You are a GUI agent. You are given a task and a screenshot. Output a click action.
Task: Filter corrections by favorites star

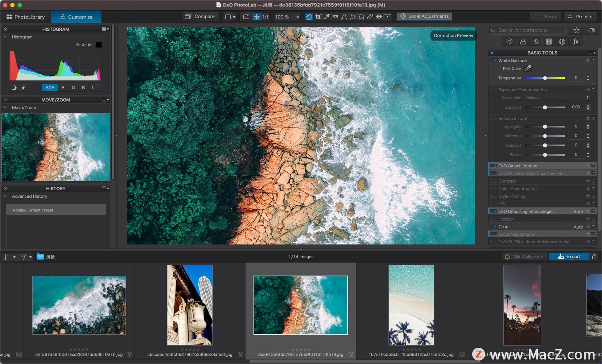[576, 30]
